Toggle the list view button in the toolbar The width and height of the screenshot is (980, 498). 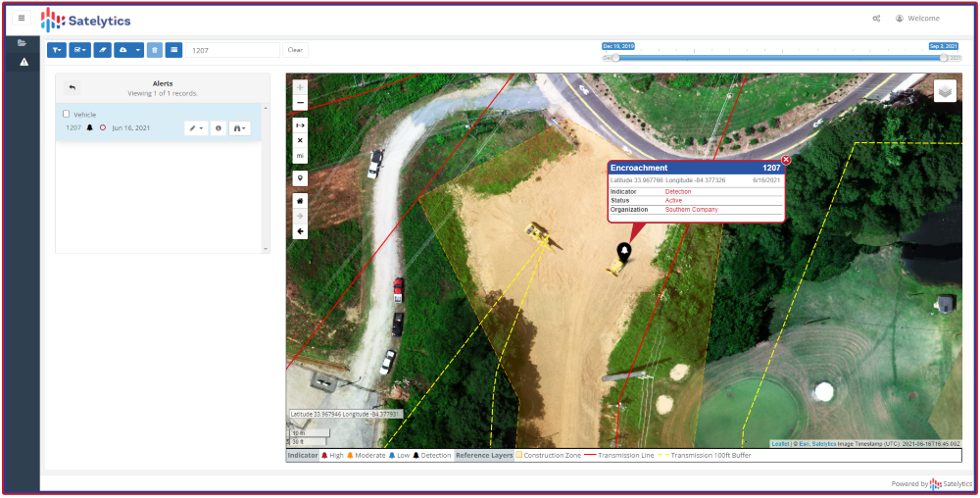[173, 50]
